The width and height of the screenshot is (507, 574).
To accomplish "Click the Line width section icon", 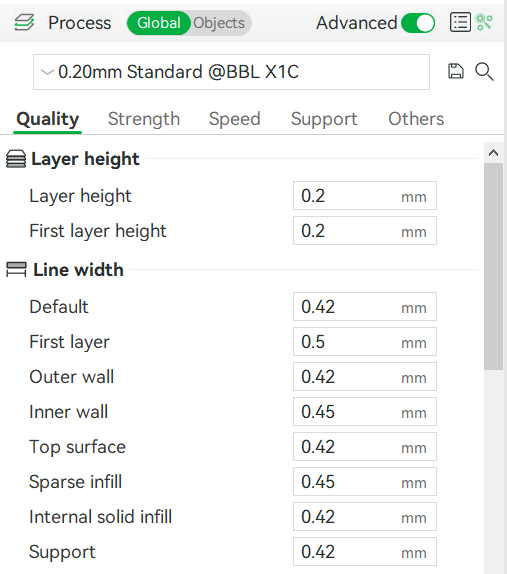I will coord(16,270).
